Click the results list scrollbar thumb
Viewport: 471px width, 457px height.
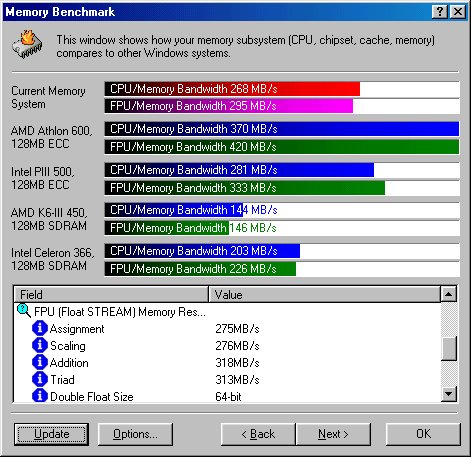pyautogui.click(x=449, y=349)
